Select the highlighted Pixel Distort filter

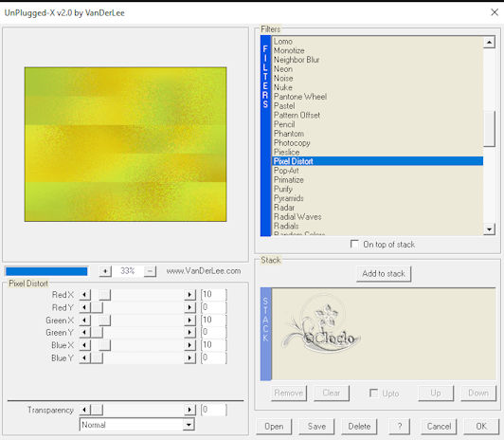pyautogui.click(x=378, y=161)
